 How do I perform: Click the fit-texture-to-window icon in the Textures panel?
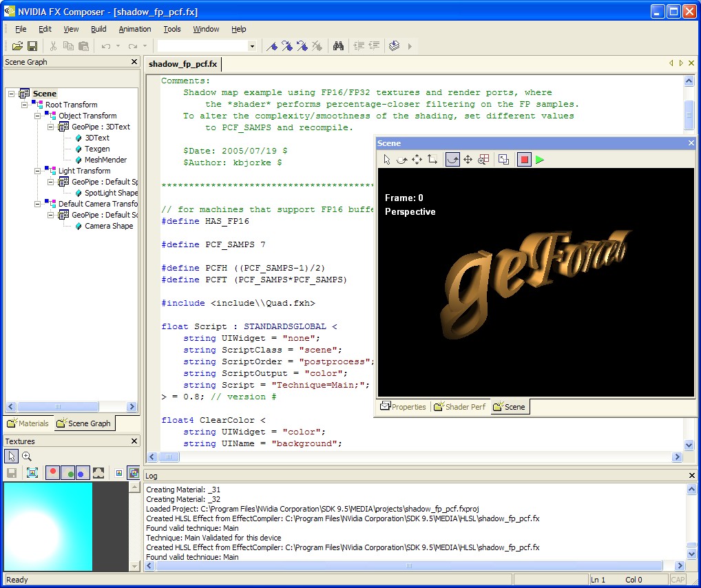click(x=32, y=472)
